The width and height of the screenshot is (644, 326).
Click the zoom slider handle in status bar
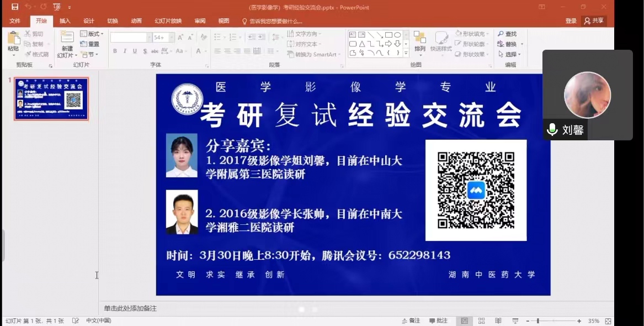538,321
